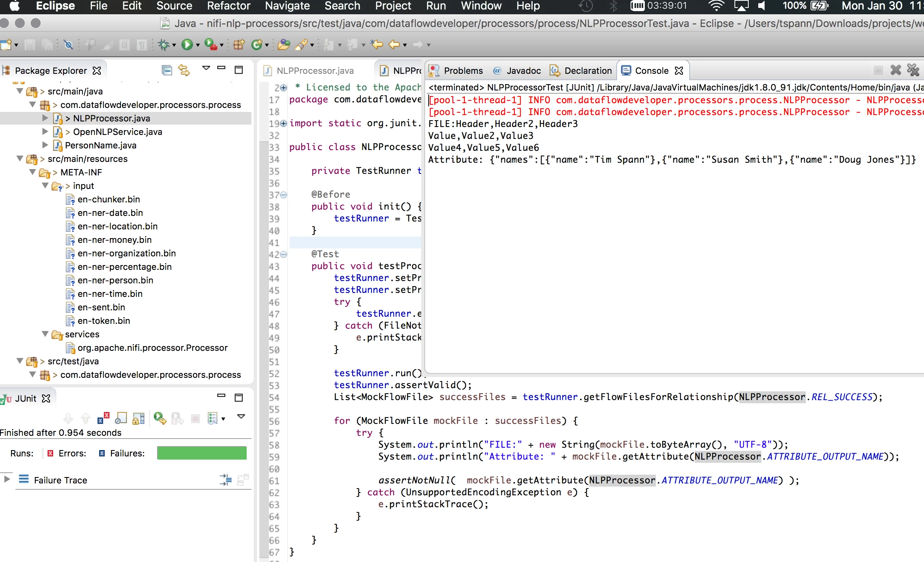Image resolution: width=924 pixels, height=562 pixels.
Task: Toggle Scroll Lock in JUnit view
Action: 138,418
